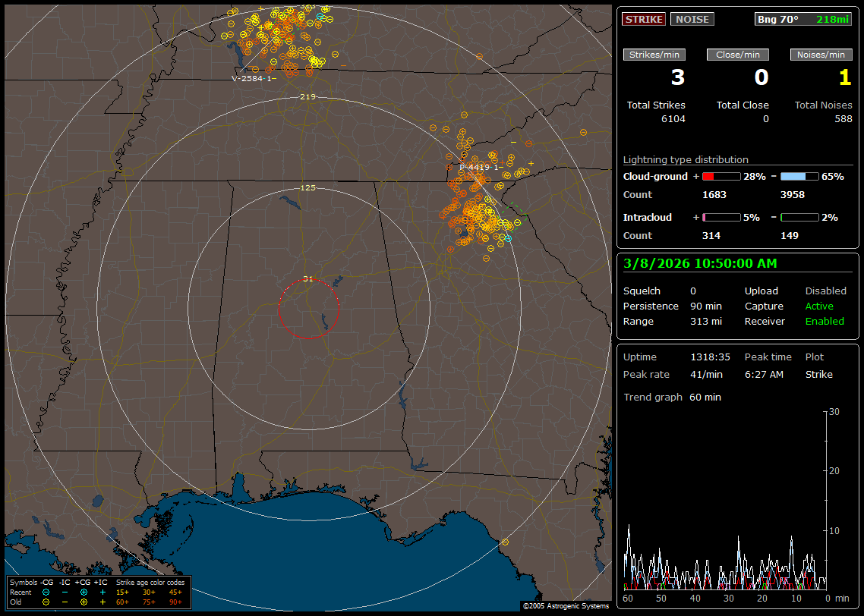Click the recent +CG symbol in legend
This screenshot has width=864, height=616.
coord(84,592)
